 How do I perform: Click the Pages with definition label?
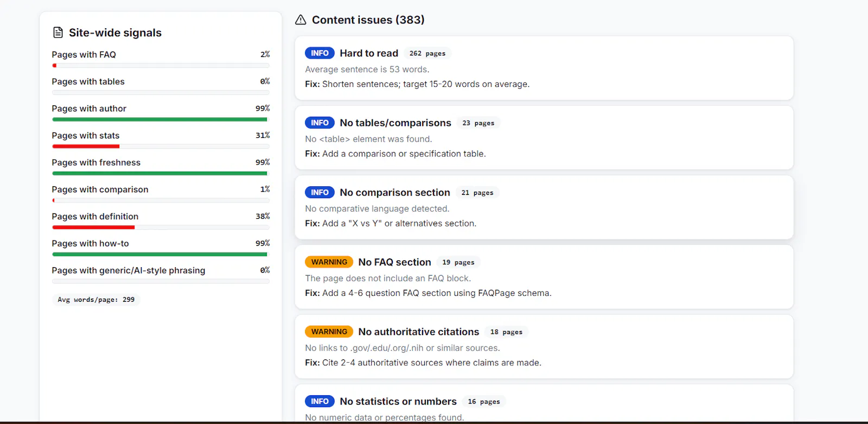(95, 217)
